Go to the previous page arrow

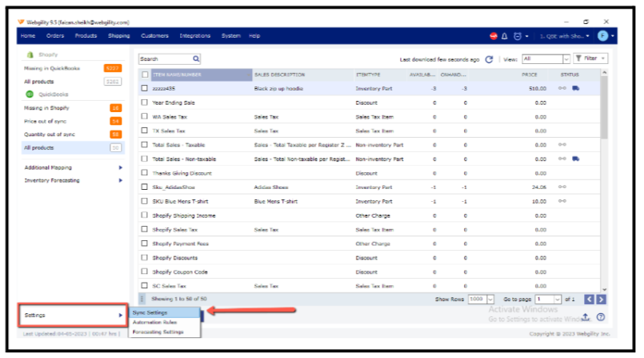[x=589, y=300]
